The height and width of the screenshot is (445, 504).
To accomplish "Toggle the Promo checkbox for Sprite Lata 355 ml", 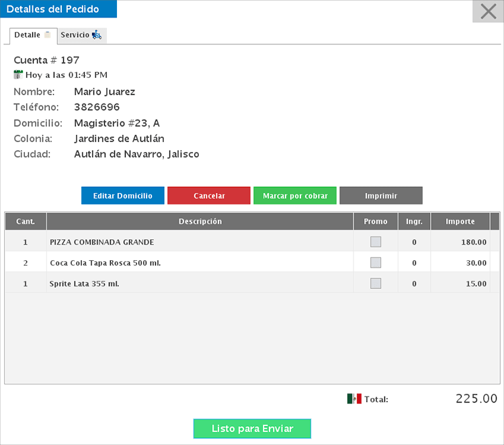I will click(376, 284).
